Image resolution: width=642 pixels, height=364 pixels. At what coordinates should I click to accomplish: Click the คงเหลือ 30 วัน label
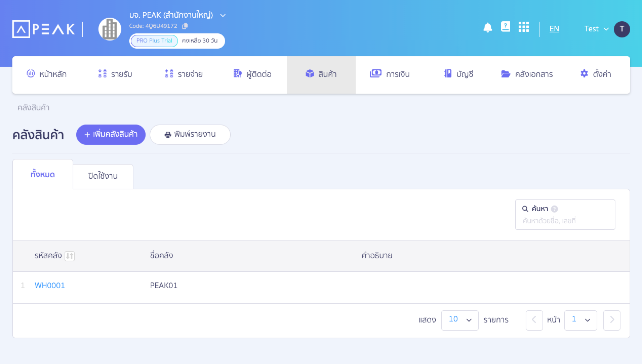tap(200, 41)
